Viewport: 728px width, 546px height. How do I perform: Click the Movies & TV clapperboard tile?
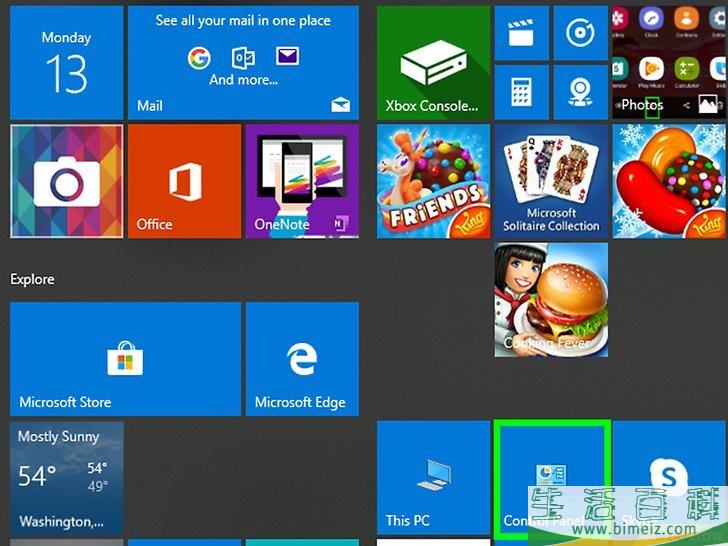coord(521,33)
